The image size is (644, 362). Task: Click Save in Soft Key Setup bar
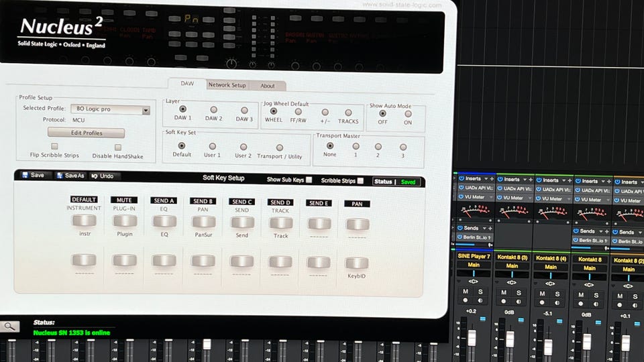tap(34, 175)
